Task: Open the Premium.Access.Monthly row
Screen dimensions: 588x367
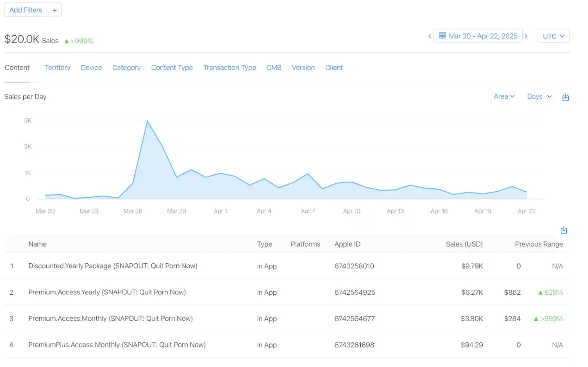Action: [x=110, y=318]
